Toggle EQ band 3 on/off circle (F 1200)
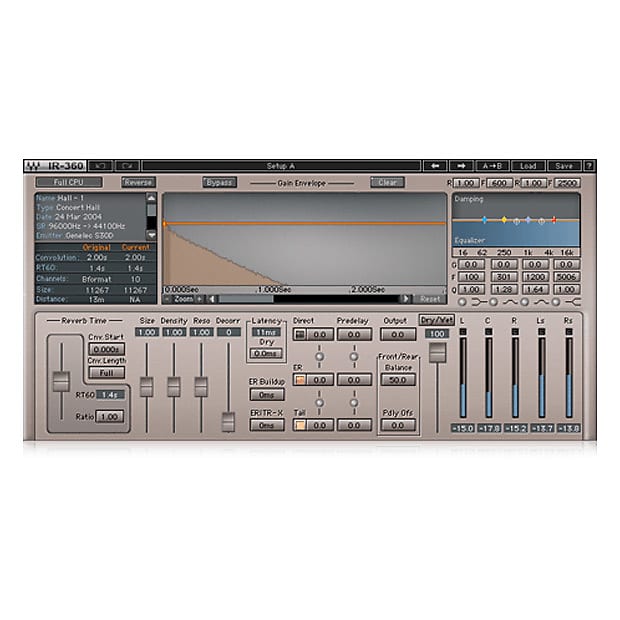Screen dimensions: 620x620 [x=524, y=302]
